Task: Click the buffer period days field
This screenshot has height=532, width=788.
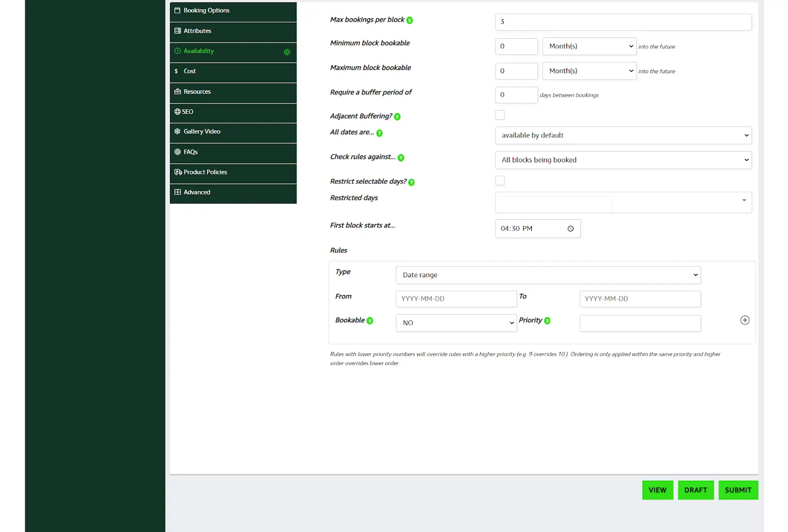Action: [517, 95]
